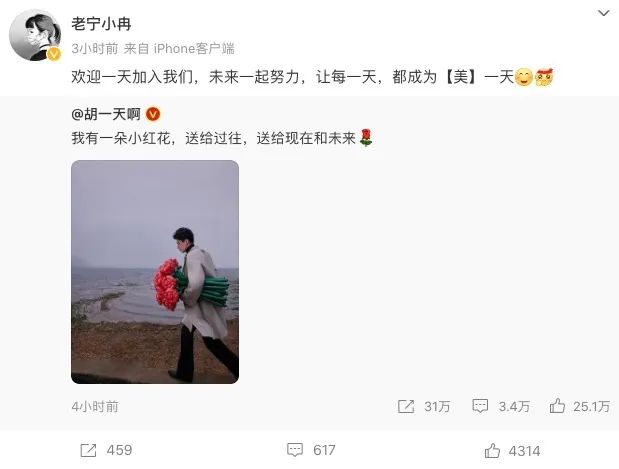Open the post options chevron menu

(x=603, y=14)
